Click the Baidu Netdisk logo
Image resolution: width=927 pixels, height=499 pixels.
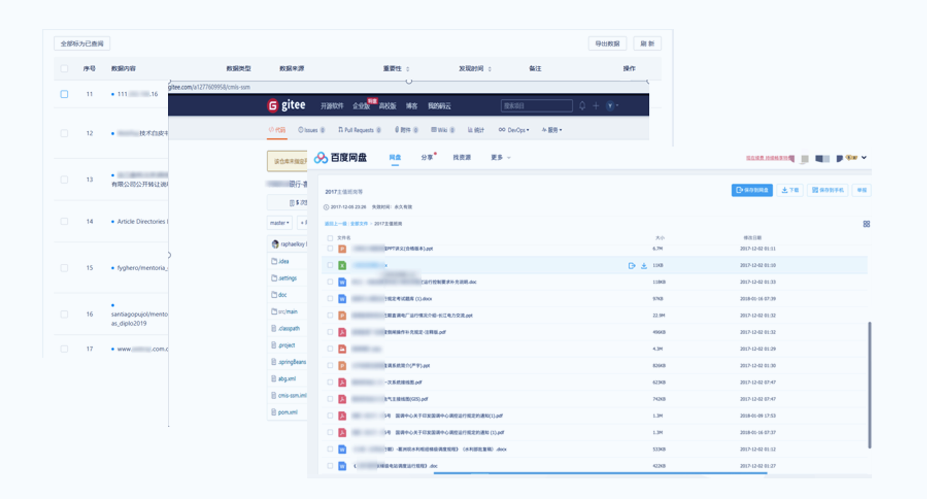click(340, 157)
